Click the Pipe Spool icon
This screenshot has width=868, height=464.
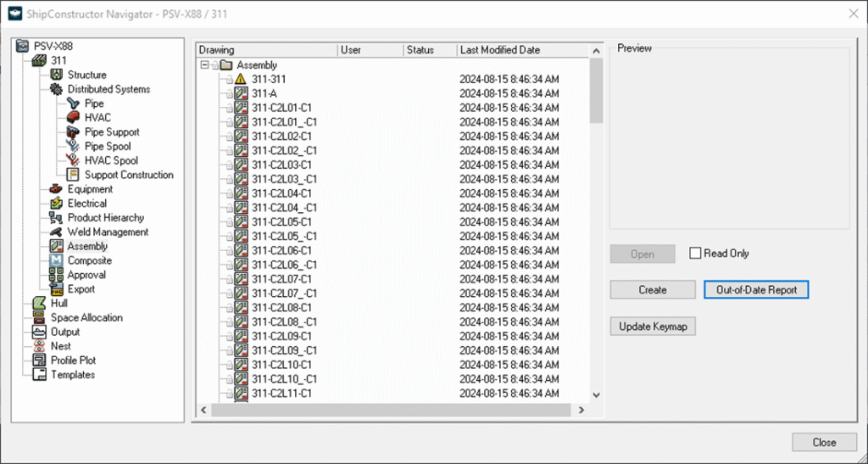[x=73, y=146]
